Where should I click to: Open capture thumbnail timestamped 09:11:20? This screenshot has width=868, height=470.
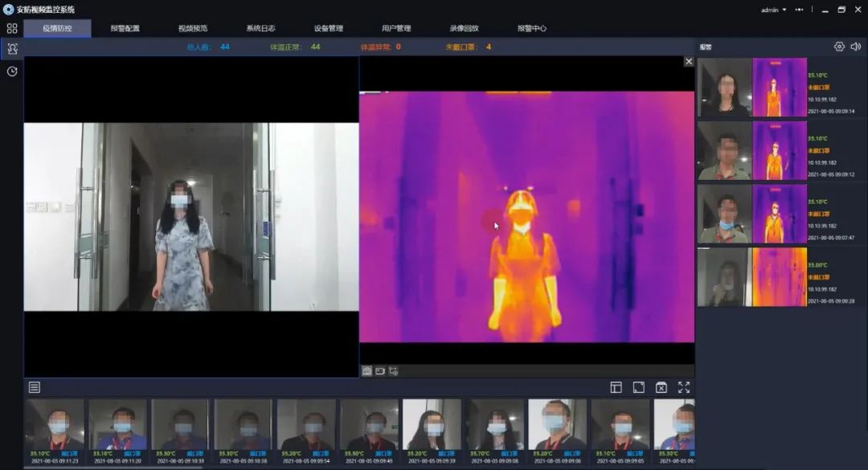point(117,431)
